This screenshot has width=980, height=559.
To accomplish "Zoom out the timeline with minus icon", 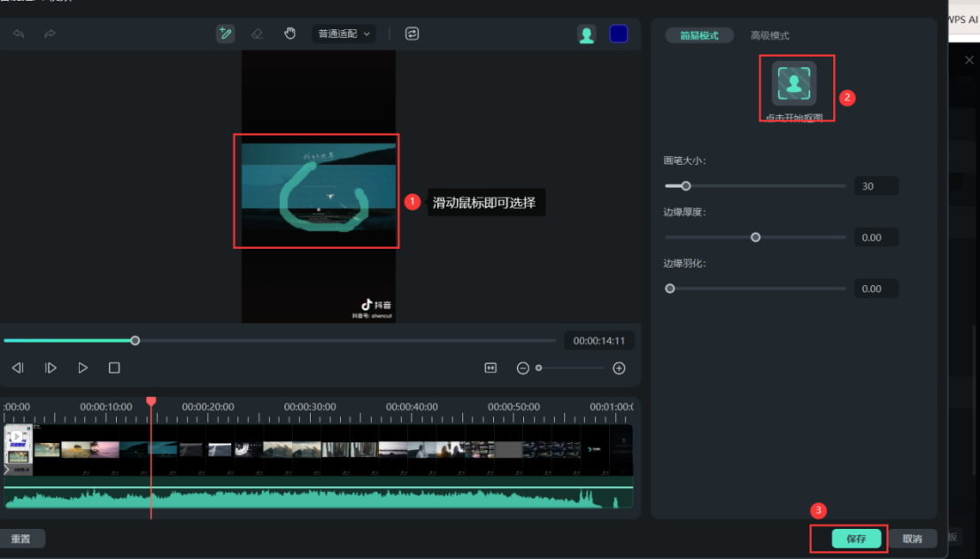I will pyautogui.click(x=522, y=368).
